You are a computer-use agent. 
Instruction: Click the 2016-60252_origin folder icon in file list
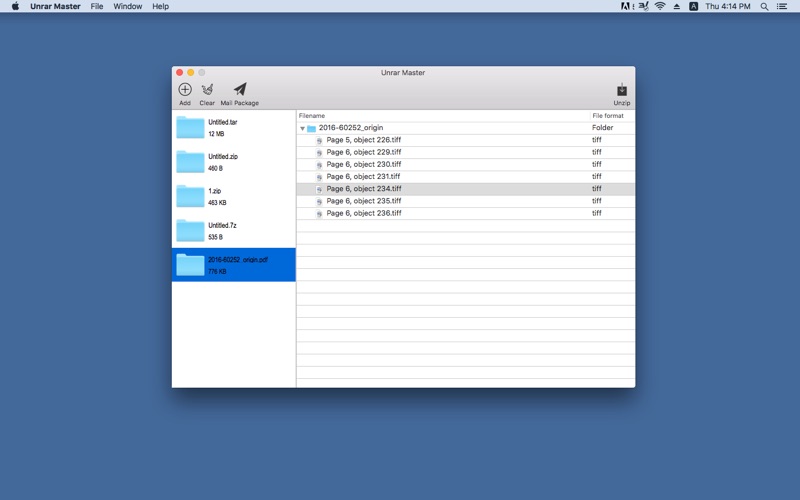[311, 128]
